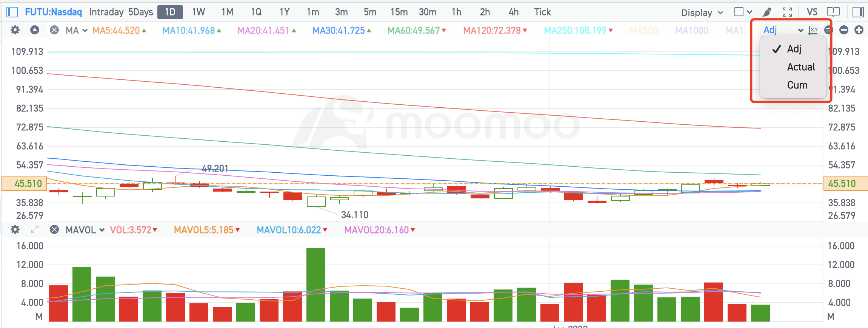868x328 pixels.
Task: Zoom in the chart with plus icon
Action: click(x=859, y=30)
